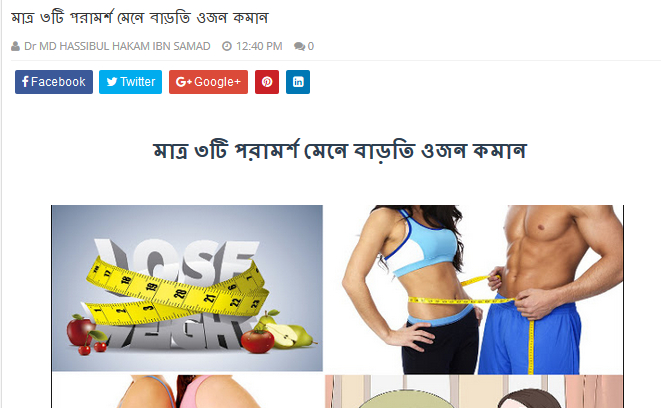Open the comment count 0 link
This screenshot has height=408, width=661.
311,46
